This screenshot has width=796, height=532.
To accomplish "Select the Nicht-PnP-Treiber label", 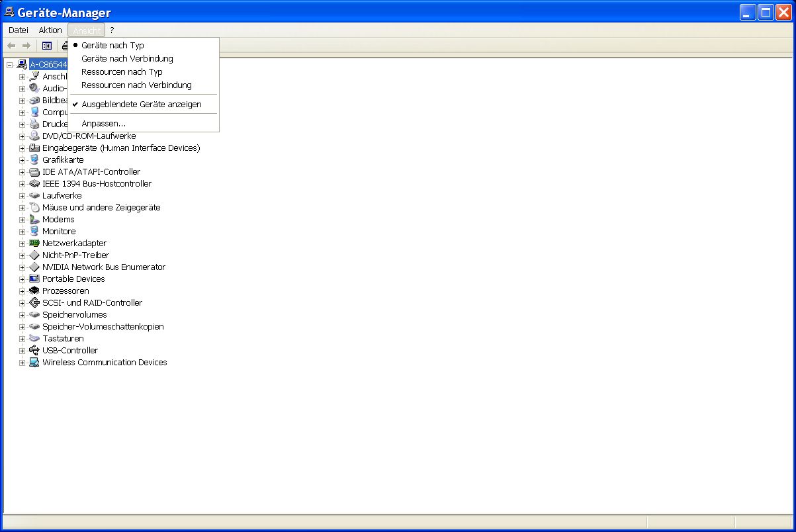I will 75,255.
